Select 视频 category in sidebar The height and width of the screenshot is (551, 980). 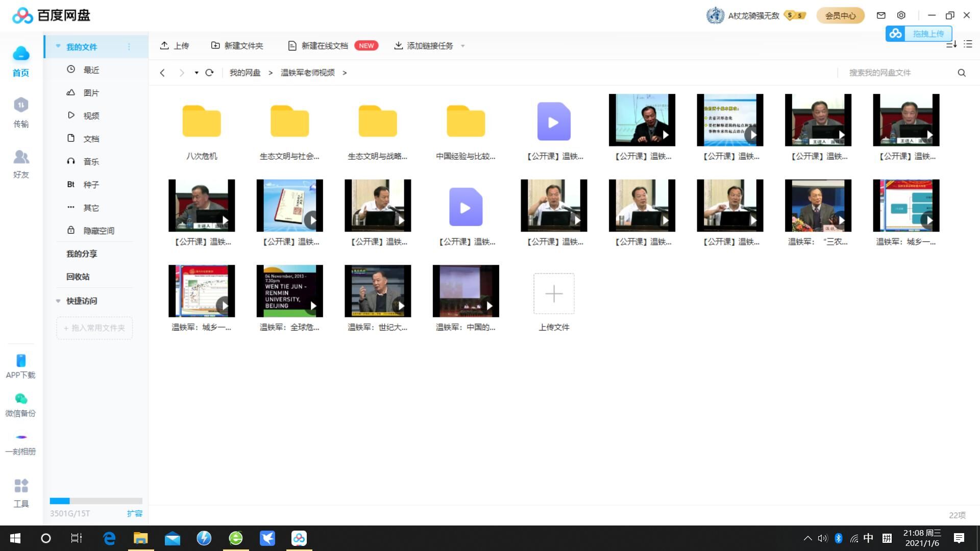coord(91,116)
